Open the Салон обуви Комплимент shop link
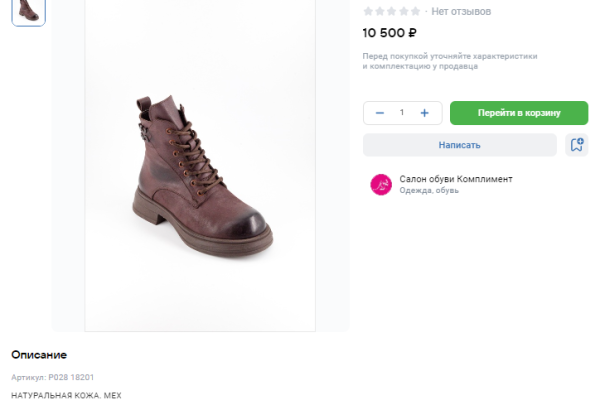600x400 pixels. [456, 179]
